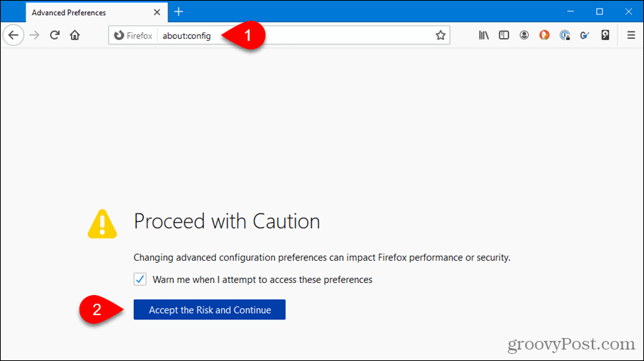Open a new tab with plus button
This screenshot has height=361, width=644.
pyautogui.click(x=178, y=12)
